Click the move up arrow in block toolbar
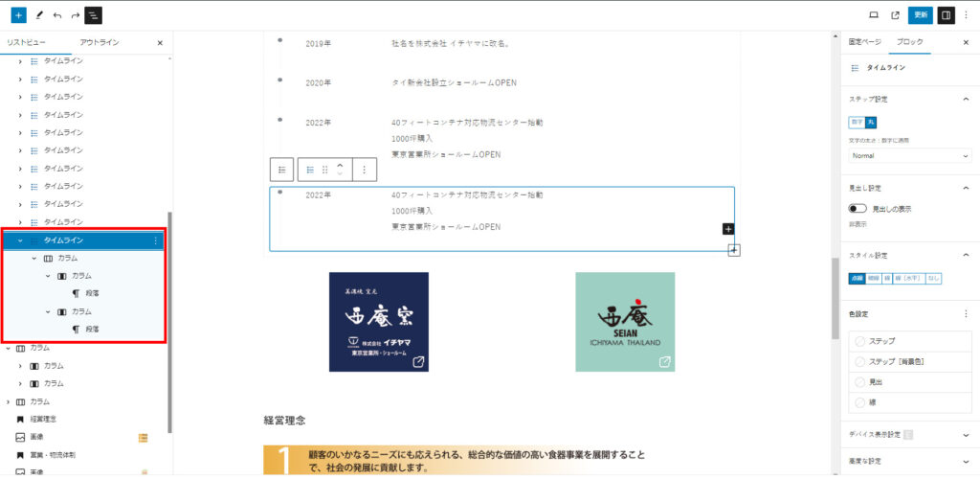 [339, 165]
